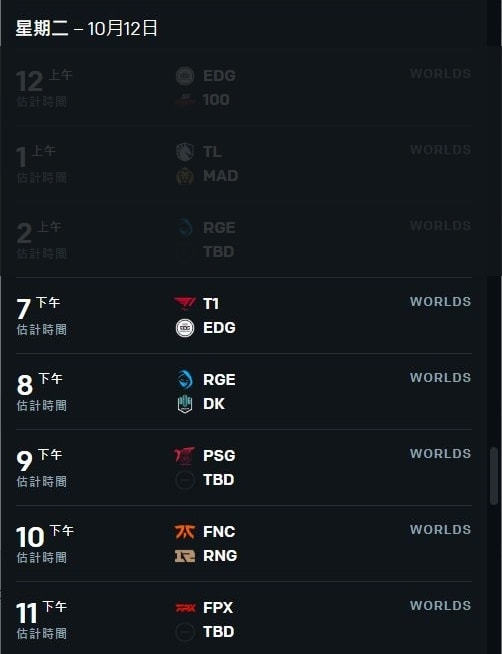The height and width of the screenshot is (654, 502).
Task: Click the DK hand-shaped team logo
Action: click(185, 404)
